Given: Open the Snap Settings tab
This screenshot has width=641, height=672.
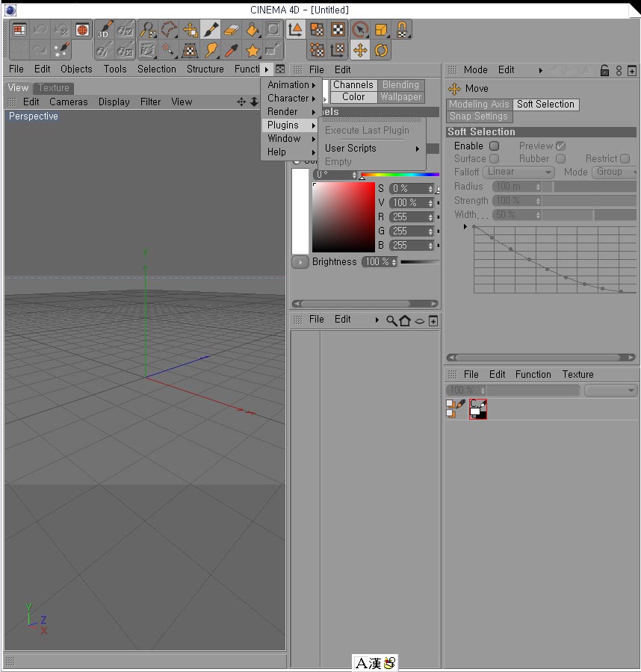Looking at the screenshot, I should click(x=479, y=116).
